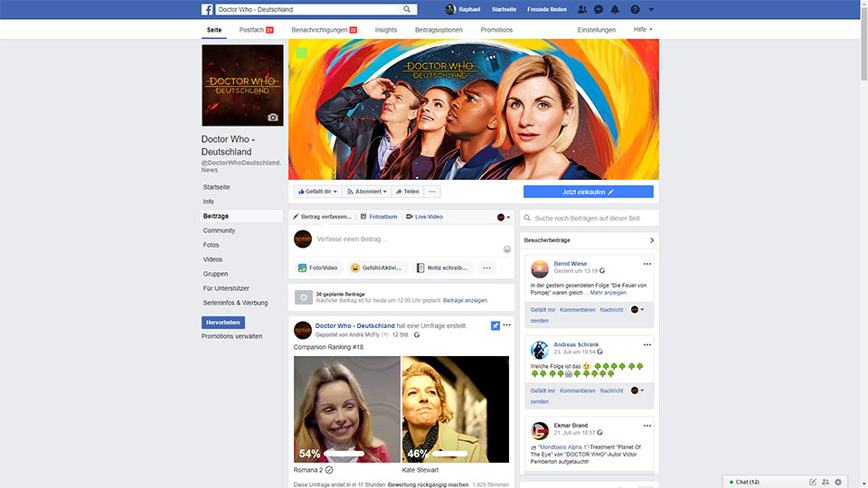
Task: Vote for Kate Stewart in poll
Action: click(x=456, y=408)
